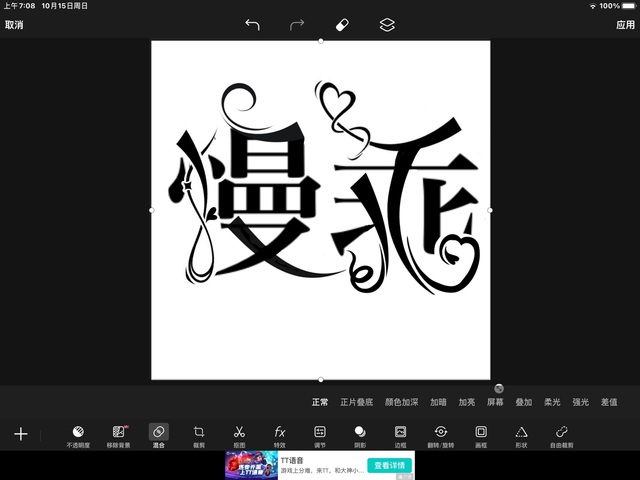This screenshot has height=480, width=640.
Task: Open the 调节 adjust tool
Action: 320,435
